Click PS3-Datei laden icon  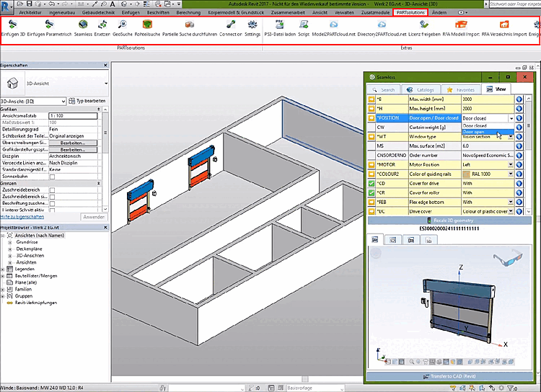(x=279, y=24)
